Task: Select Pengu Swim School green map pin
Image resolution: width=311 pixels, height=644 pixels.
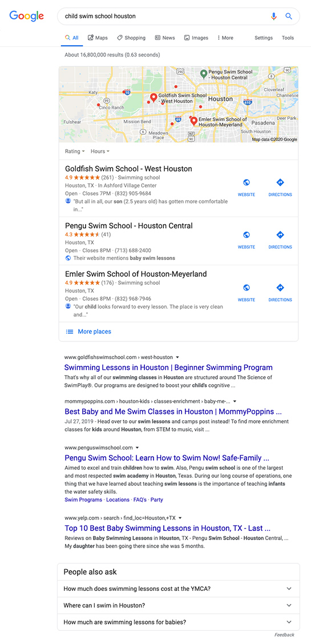Action: [x=203, y=74]
